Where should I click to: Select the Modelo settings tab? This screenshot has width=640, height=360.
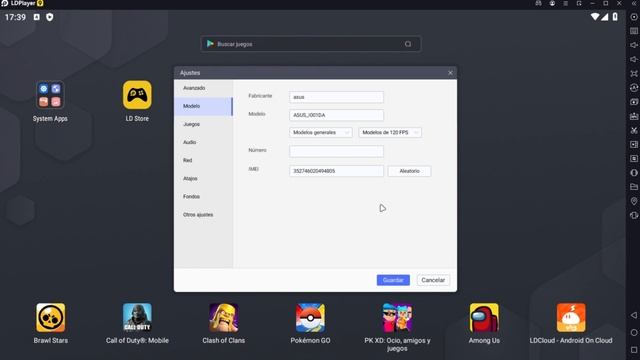point(203,106)
